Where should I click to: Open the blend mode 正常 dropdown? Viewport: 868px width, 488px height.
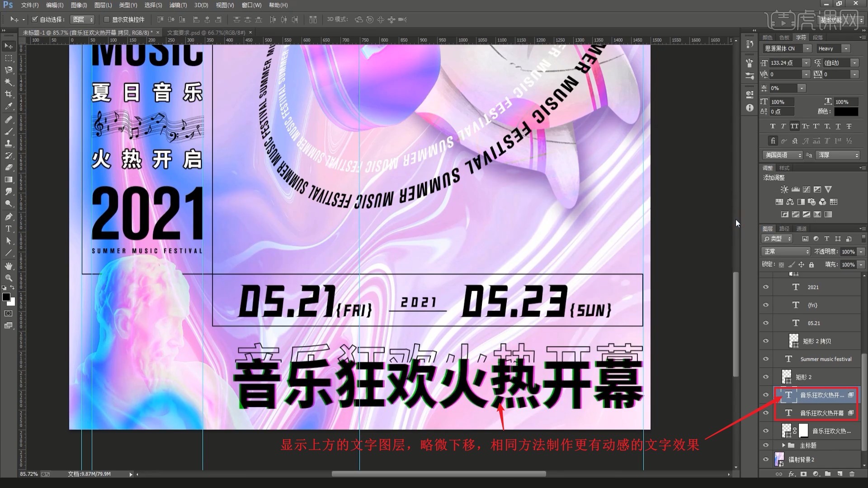786,251
